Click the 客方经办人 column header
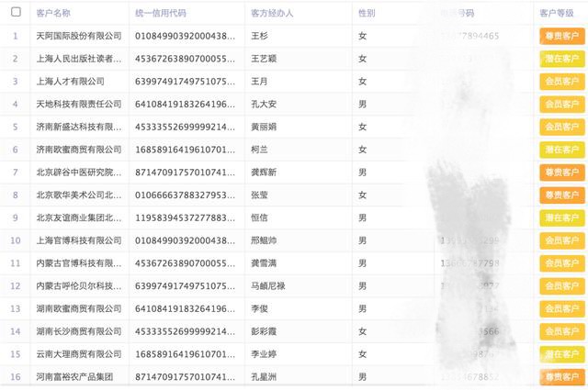588x390 pixels. click(x=272, y=13)
